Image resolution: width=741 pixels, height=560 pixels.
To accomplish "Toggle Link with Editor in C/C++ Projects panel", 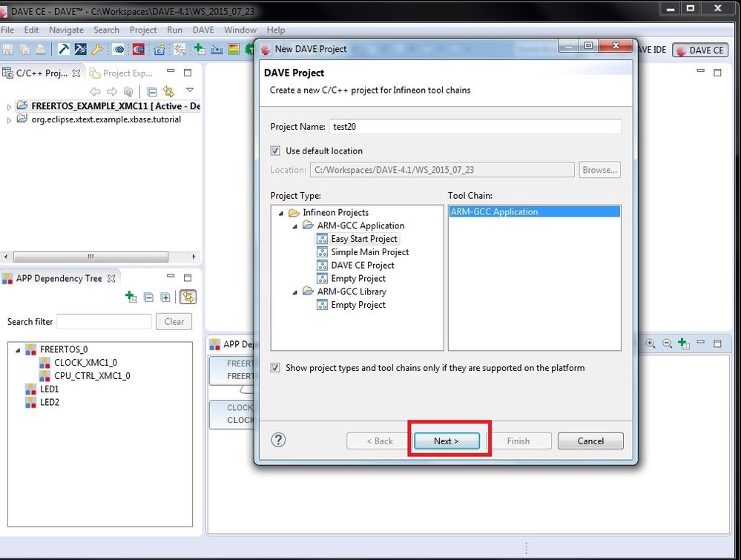I will click(x=168, y=91).
